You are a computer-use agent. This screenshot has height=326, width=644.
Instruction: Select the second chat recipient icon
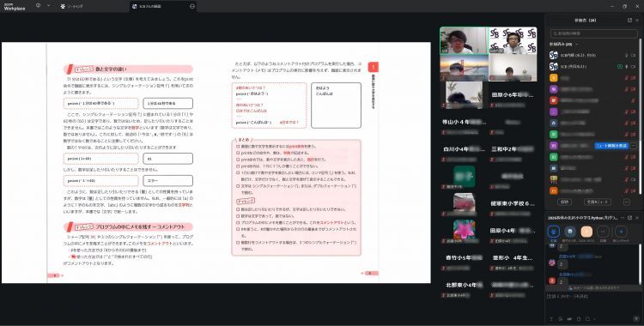click(x=569, y=232)
